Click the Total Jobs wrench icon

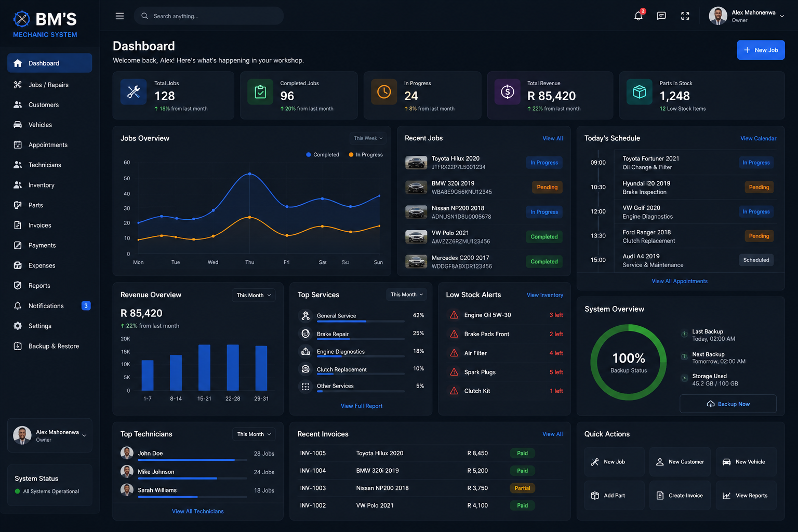pos(134,92)
